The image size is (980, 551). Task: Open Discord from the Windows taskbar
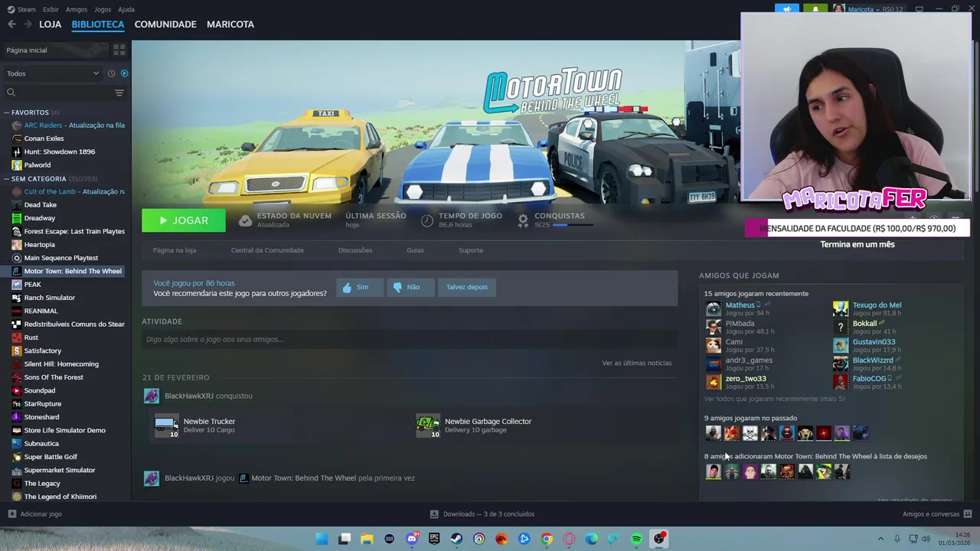click(x=412, y=539)
